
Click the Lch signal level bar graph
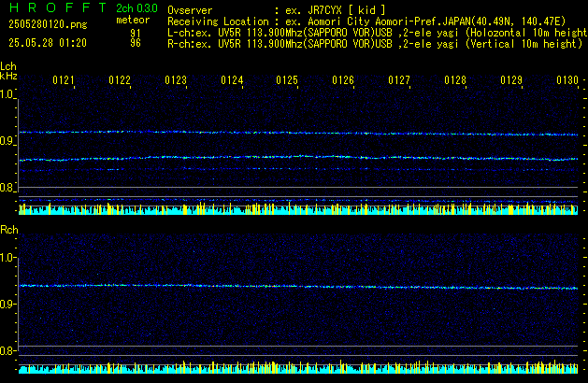coord(298,208)
